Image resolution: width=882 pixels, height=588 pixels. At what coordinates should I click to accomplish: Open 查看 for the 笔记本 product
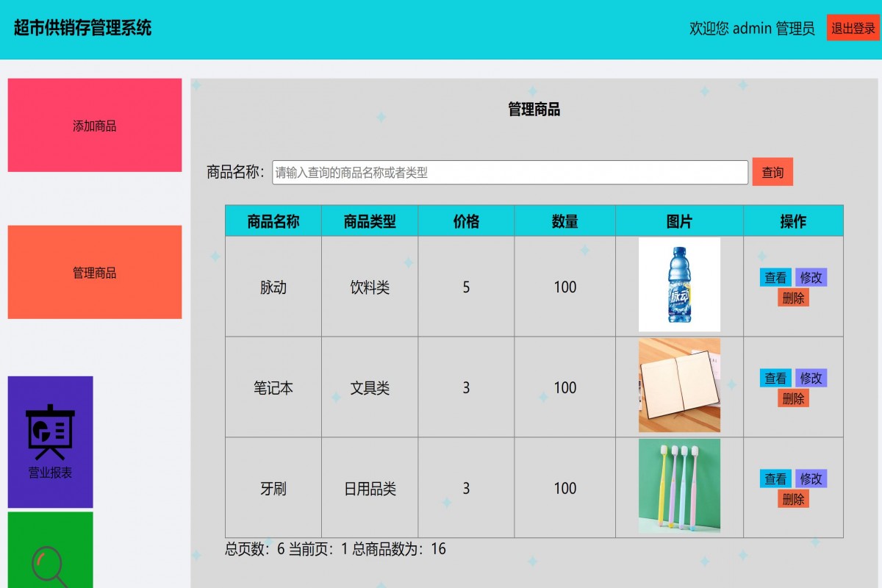775,378
